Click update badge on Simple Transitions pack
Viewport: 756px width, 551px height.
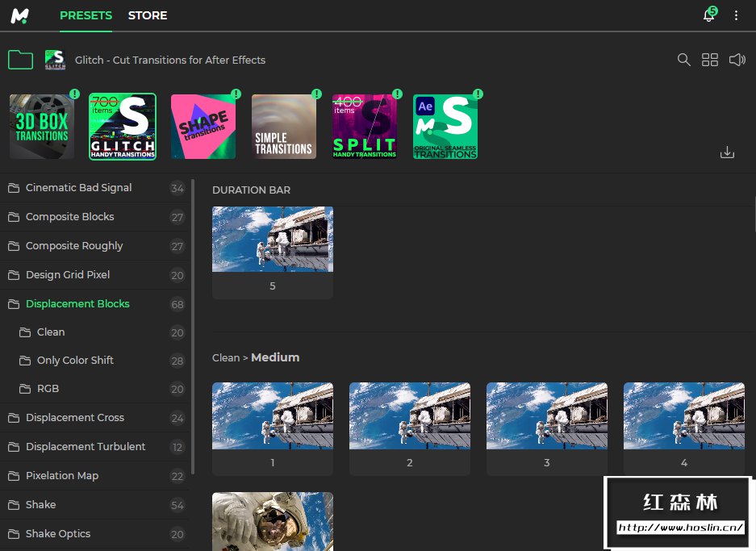(317, 94)
